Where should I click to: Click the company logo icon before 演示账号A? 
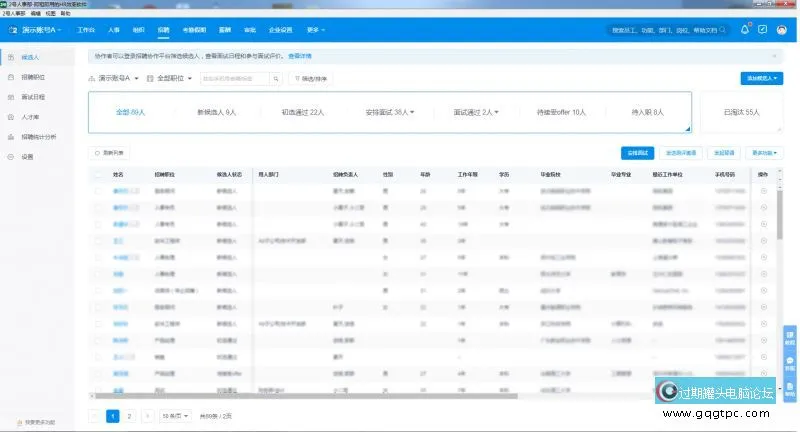[x=13, y=30]
